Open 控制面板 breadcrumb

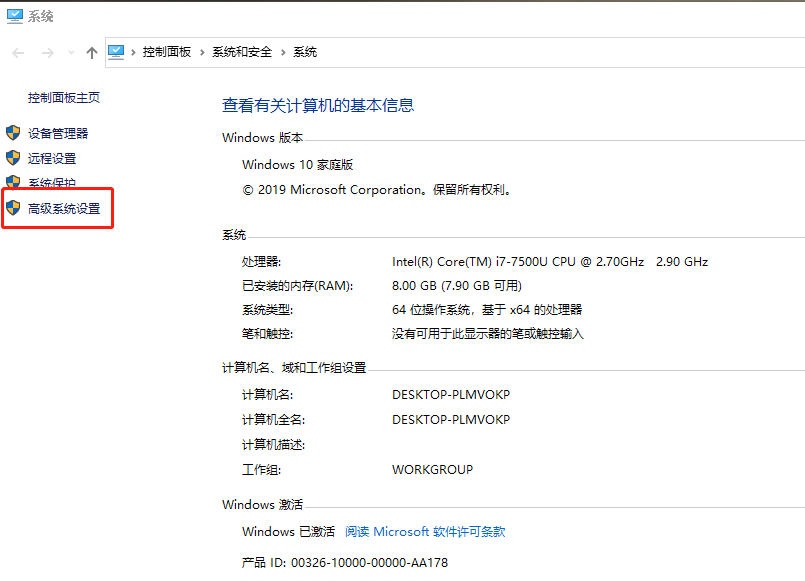pyautogui.click(x=167, y=52)
